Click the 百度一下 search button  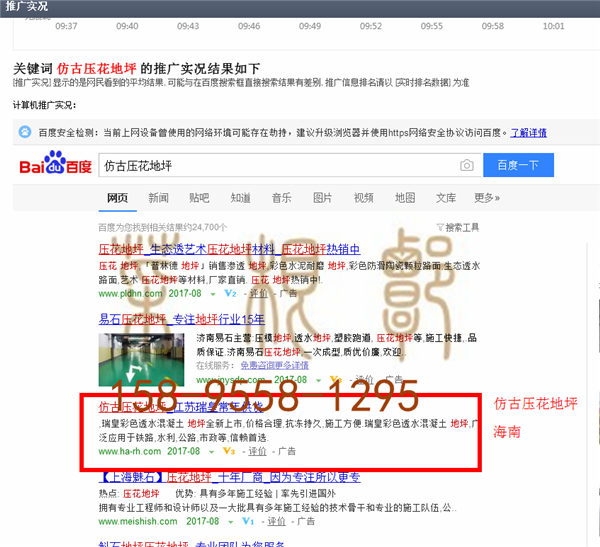[518, 165]
